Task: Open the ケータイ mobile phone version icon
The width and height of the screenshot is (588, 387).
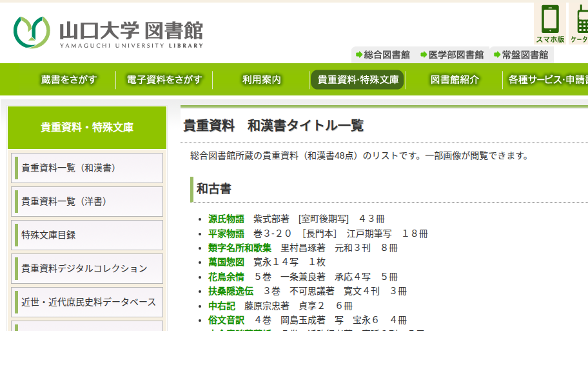Action: [x=578, y=24]
